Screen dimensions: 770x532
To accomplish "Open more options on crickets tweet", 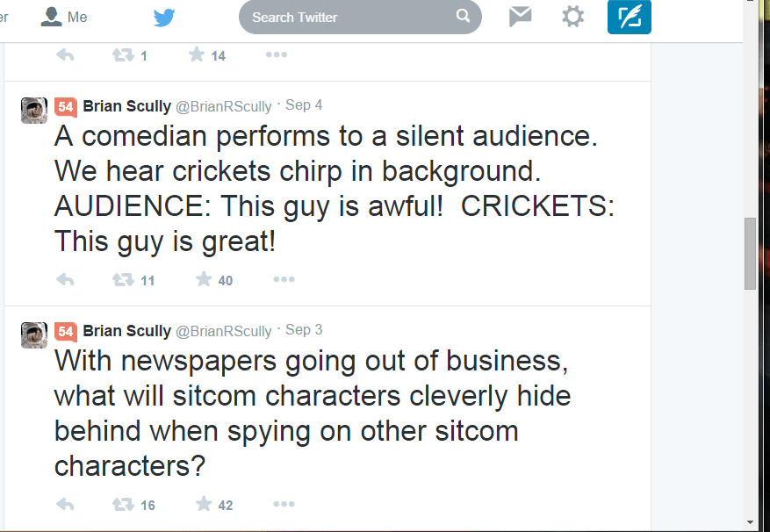I will tap(284, 280).
